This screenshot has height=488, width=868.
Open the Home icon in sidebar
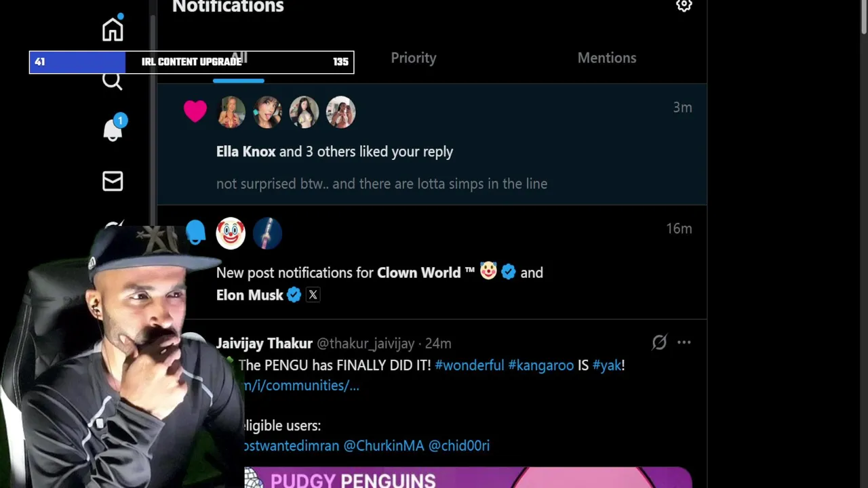pos(113,30)
